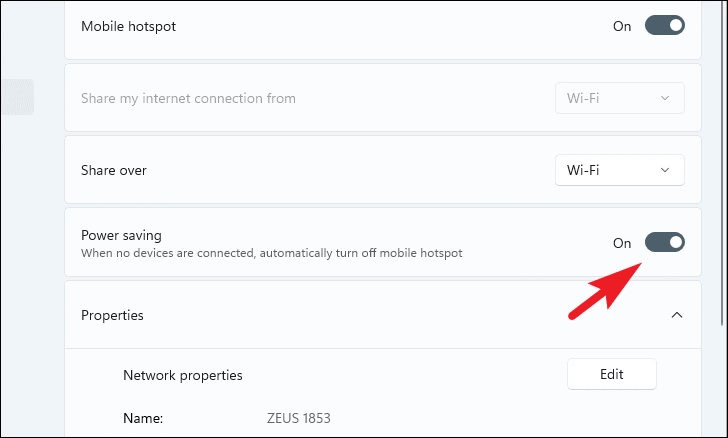This screenshot has width=728, height=438.
Task: Click the chevron in the grayed-out Wi-Fi dropdown
Action: click(665, 98)
